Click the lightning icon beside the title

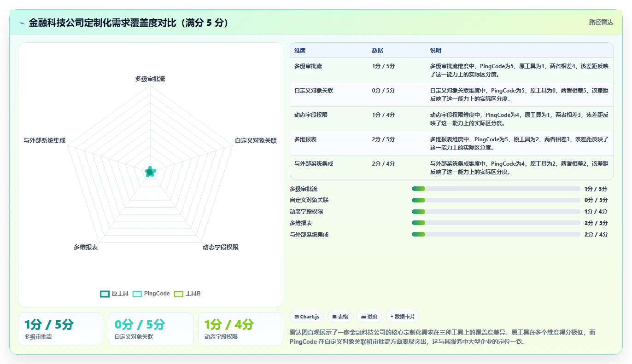(x=22, y=23)
